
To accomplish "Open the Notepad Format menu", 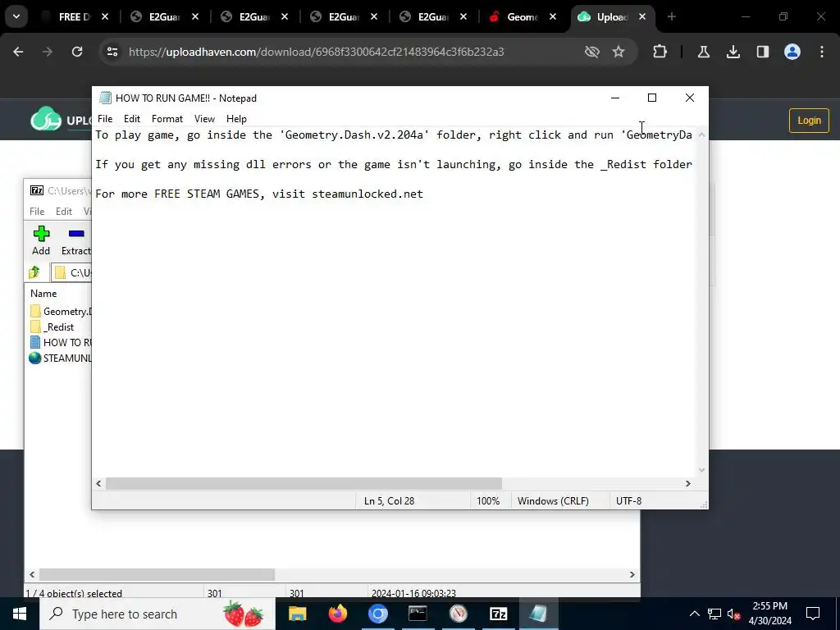I will (167, 119).
